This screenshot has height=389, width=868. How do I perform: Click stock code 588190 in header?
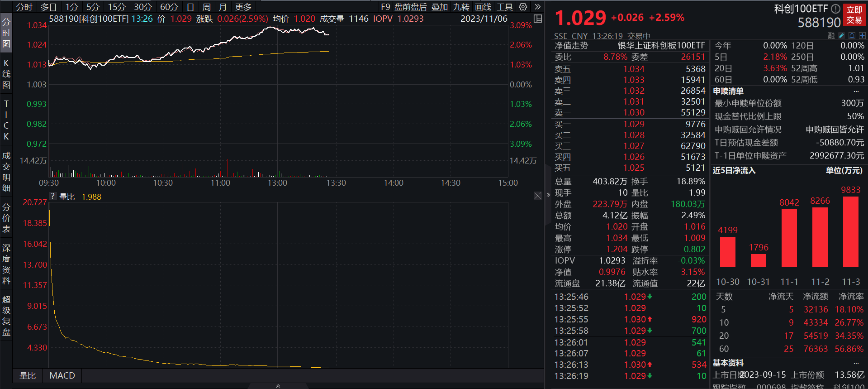click(x=819, y=23)
